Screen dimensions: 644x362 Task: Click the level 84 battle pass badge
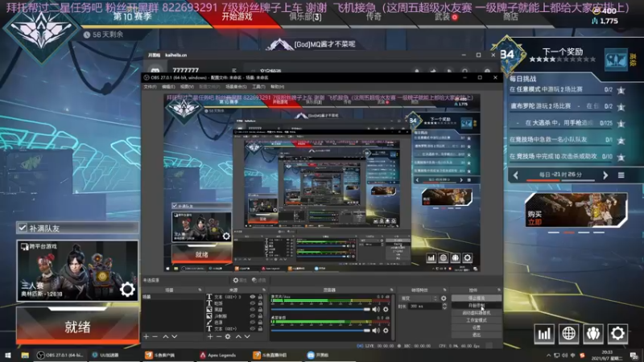pos(508,54)
